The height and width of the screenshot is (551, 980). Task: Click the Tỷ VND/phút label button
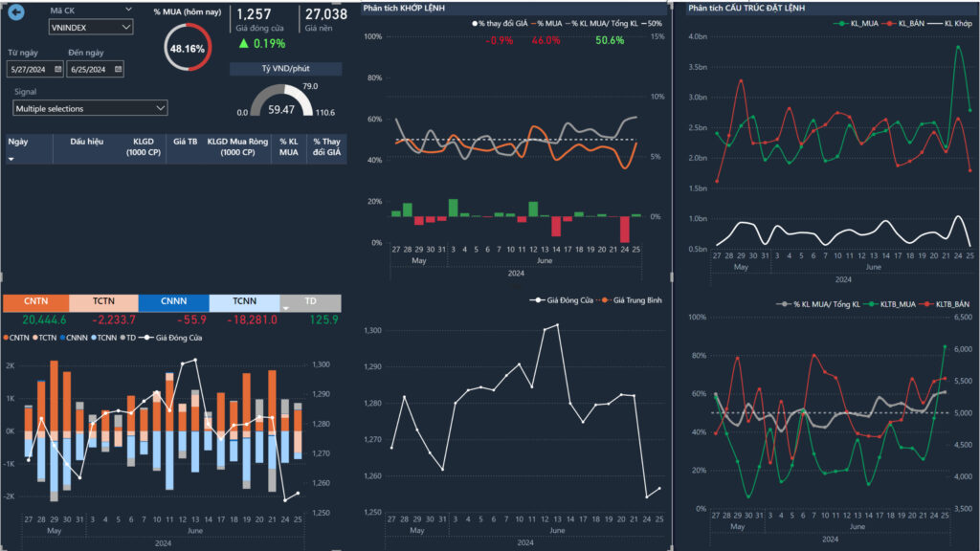285,69
